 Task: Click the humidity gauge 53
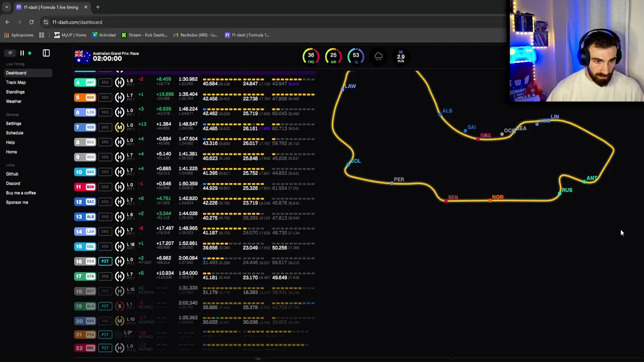[x=356, y=56]
